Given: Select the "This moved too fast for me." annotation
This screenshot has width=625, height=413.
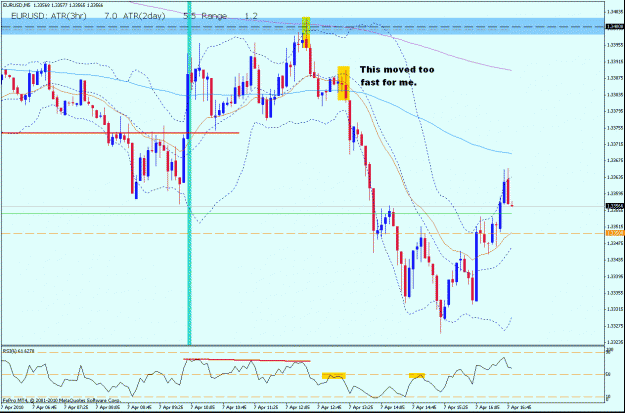Looking at the screenshot, I should 397,76.
